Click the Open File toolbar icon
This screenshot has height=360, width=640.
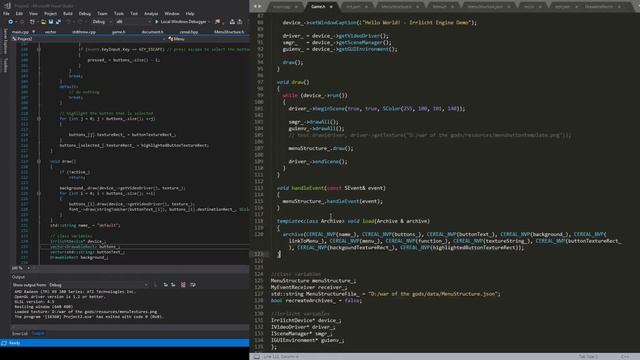43,22
